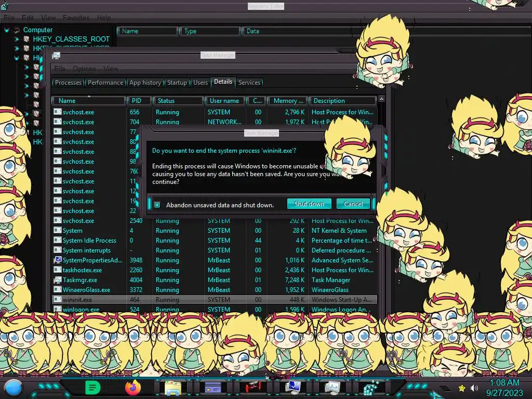The width and height of the screenshot is (532, 399).
Task: Switch to System Properties taskbar icon
Action: (x=292, y=388)
